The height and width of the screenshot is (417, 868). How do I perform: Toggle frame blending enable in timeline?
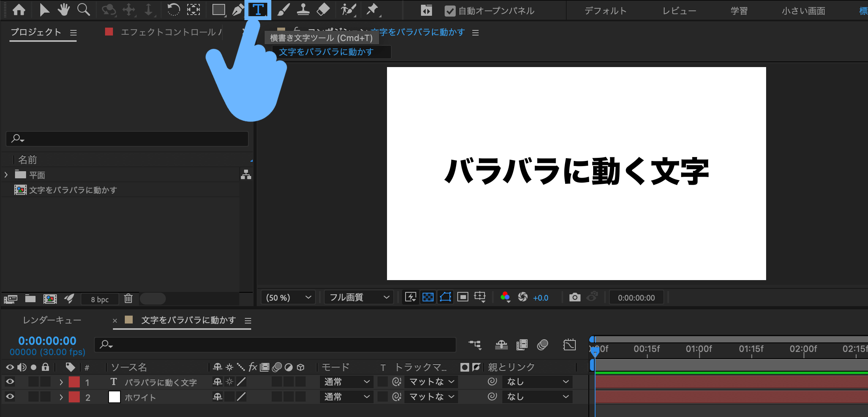(x=522, y=345)
